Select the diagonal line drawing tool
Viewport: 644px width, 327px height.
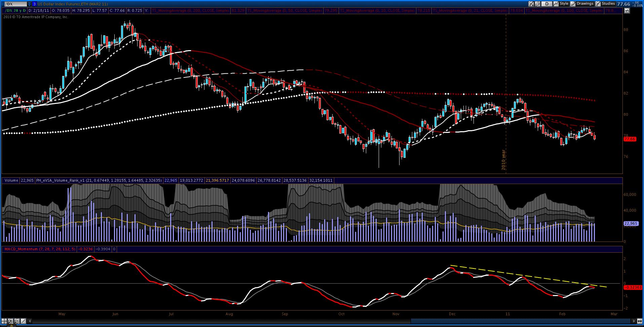coord(24,321)
